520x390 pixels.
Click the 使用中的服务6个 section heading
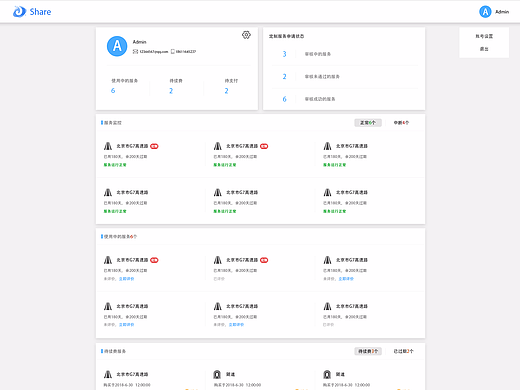[120, 237]
